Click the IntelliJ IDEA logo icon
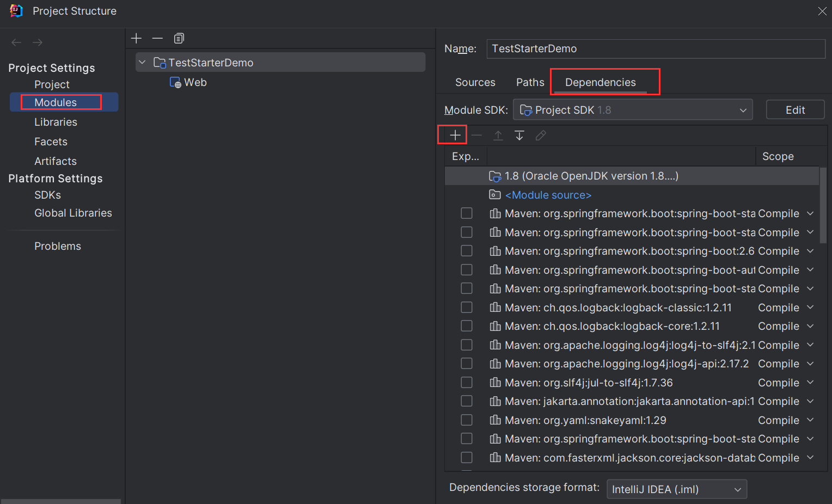 [16, 11]
